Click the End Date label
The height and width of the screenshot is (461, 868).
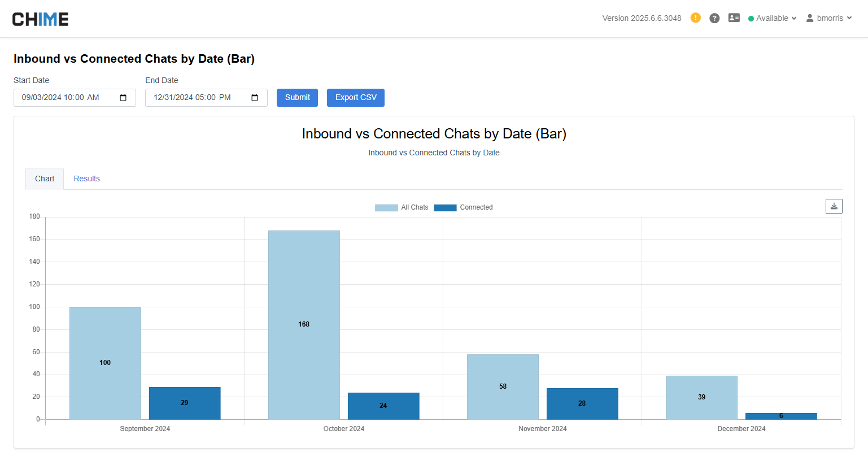point(162,80)
